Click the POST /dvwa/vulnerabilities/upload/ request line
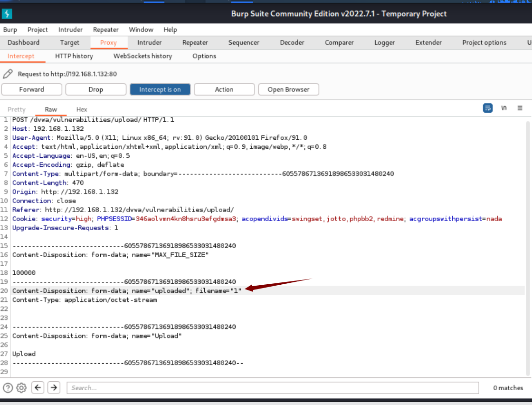 pos(93,120)
